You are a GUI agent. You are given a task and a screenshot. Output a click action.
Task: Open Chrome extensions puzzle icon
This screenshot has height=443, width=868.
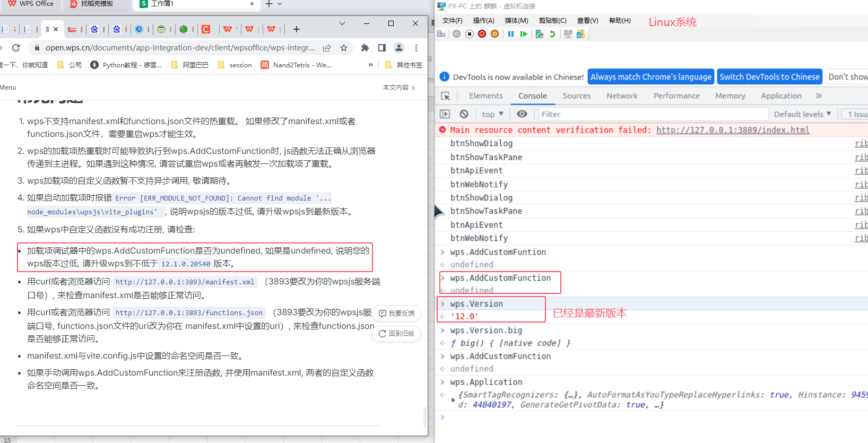coord(365,48)
